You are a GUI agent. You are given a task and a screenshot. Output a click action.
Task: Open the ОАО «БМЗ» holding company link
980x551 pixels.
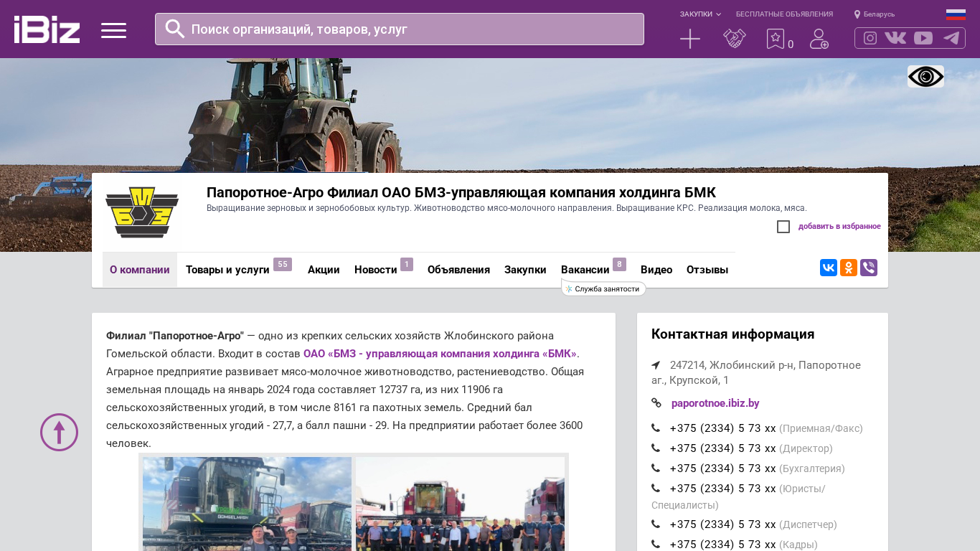pyautogui.click(x=440, y=354)
